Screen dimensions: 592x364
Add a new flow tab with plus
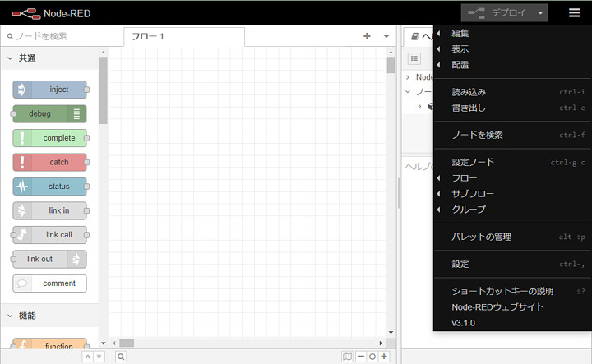(x=367, y=36)
